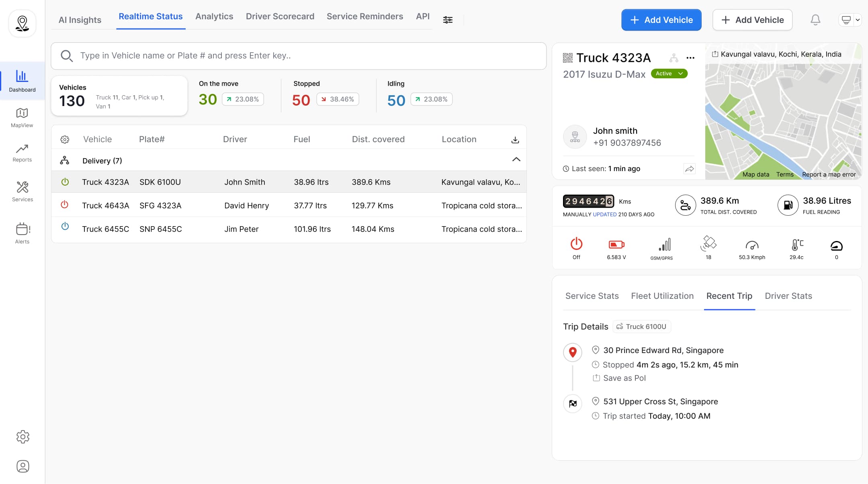Image resolution: width=868 pixels, height=484 pixels.
Task: Switch to Driver Stats tab
Action: click(788, 296)
